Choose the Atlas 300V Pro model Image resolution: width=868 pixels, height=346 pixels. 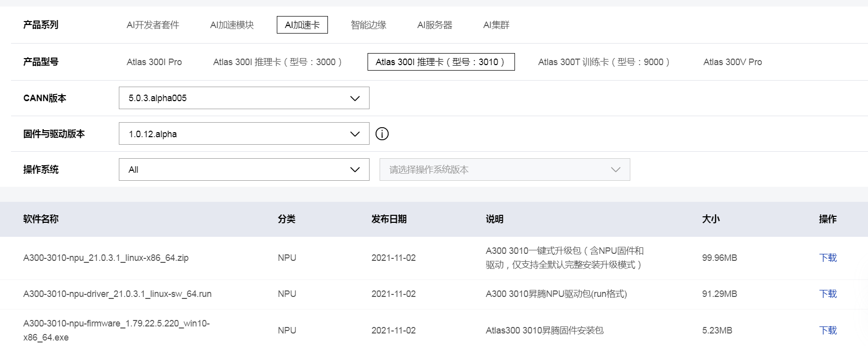click(733, 62)
